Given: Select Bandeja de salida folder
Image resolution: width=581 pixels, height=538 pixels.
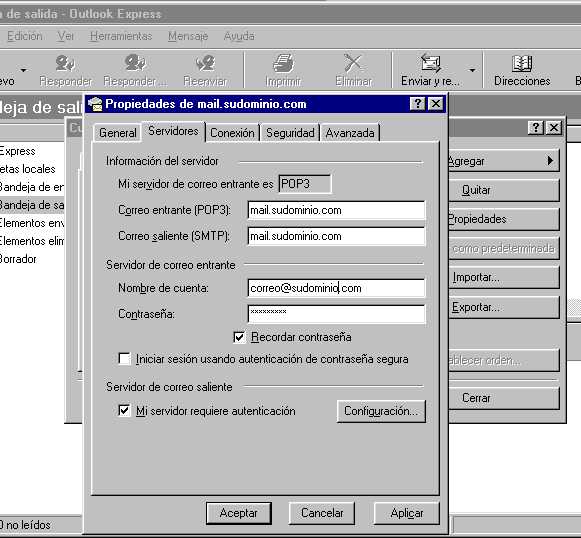Looking at the screenshot, I should tap(31, 205).
